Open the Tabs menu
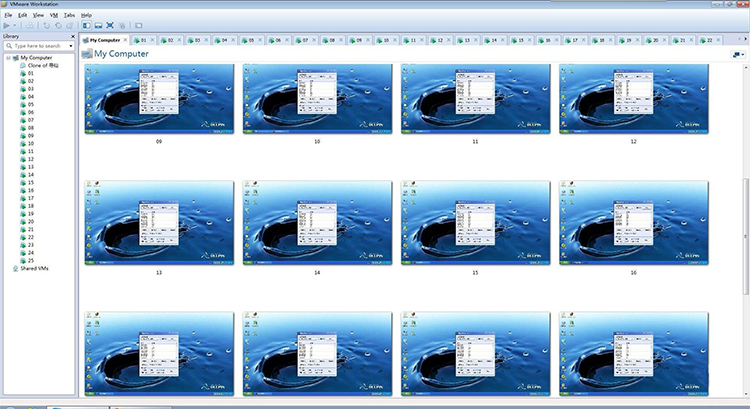The height and width of the screenshot is (409, 750). pyautogui.click(x=69, y=15)
